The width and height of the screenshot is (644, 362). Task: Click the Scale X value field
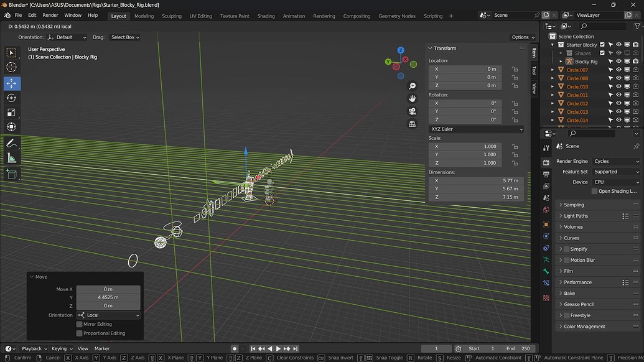[465, 147]
